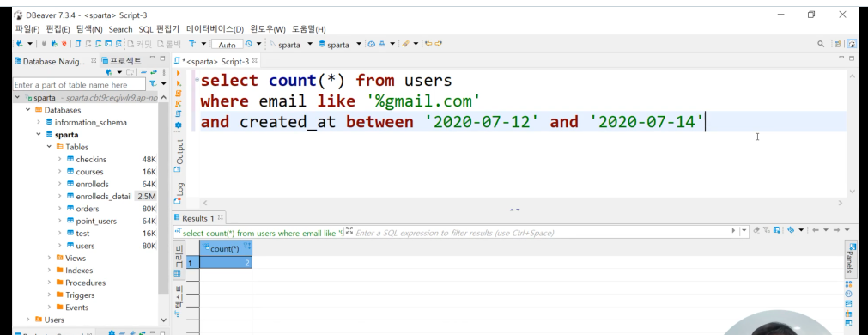Screen dimensions: 868x335
Task: Open the active connection 'sparta' selector
Action: (292, 45)
